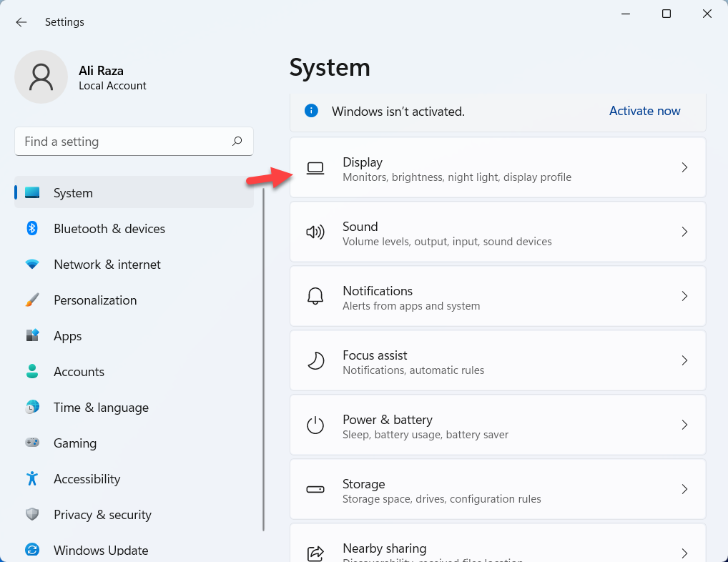Open Power & battery settings

click(x=497, y=425)
